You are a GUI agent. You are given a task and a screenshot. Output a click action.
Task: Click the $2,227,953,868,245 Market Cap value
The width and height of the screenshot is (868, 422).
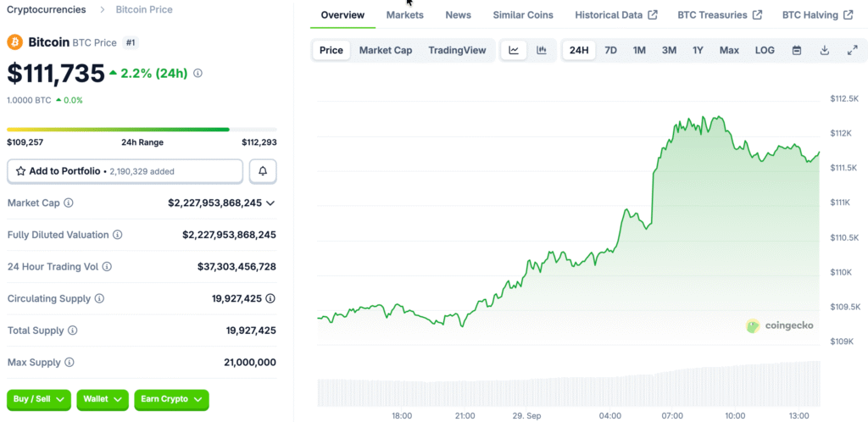(x=214, y=203)
